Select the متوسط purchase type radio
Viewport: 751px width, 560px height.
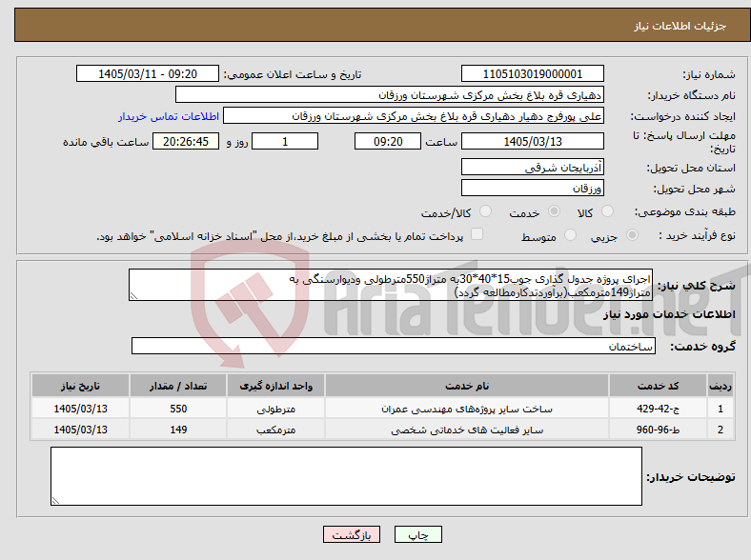point(570,235)
